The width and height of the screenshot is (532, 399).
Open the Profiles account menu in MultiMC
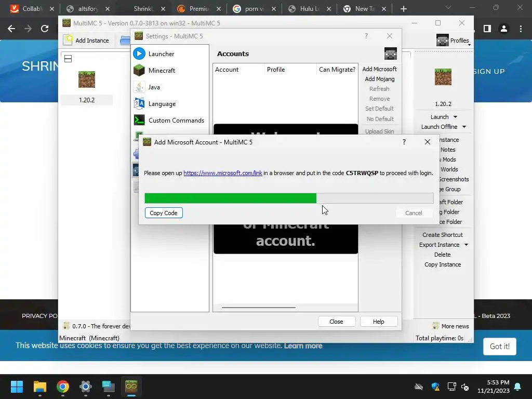tap(454, 41)
